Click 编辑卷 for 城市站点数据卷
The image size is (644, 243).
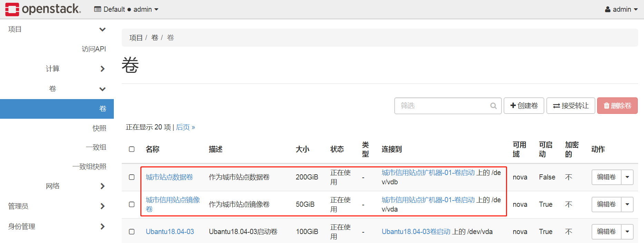606,177
